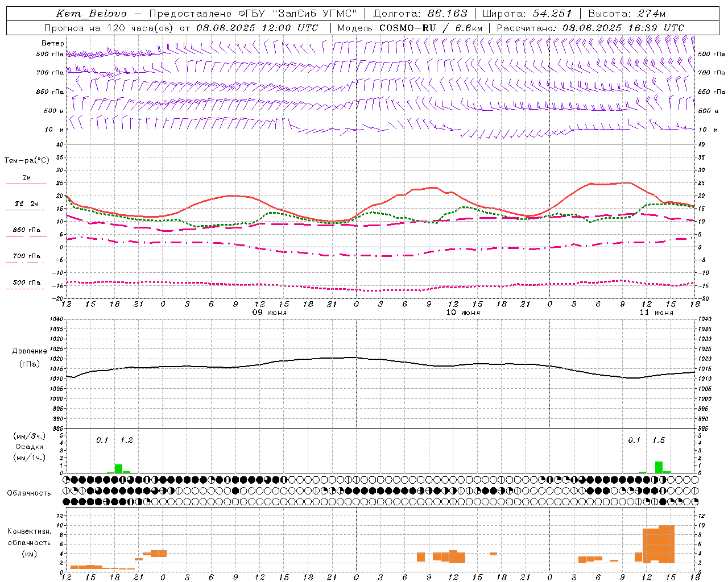
Task: Click the station name Kem_Belovo
Action: 91,14
